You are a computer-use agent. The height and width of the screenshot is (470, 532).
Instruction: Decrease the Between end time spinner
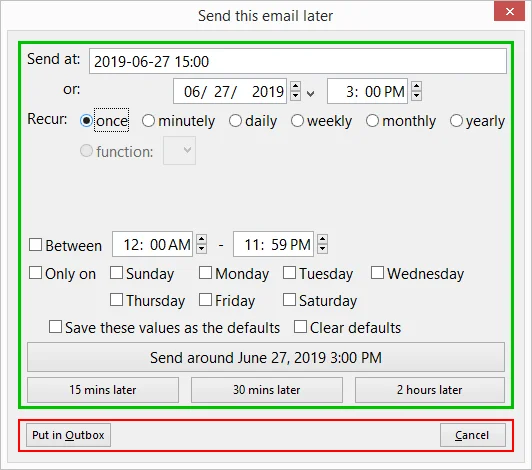[x=322, y=248]
